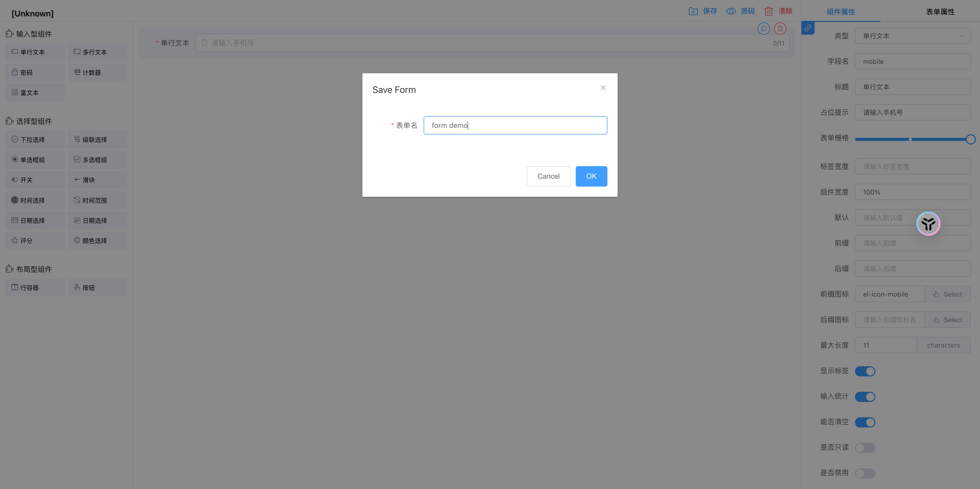Switch to the 表单属性 tab
Image resolution: width=980 pixels, height=489 pixels.
pos(940,11)
